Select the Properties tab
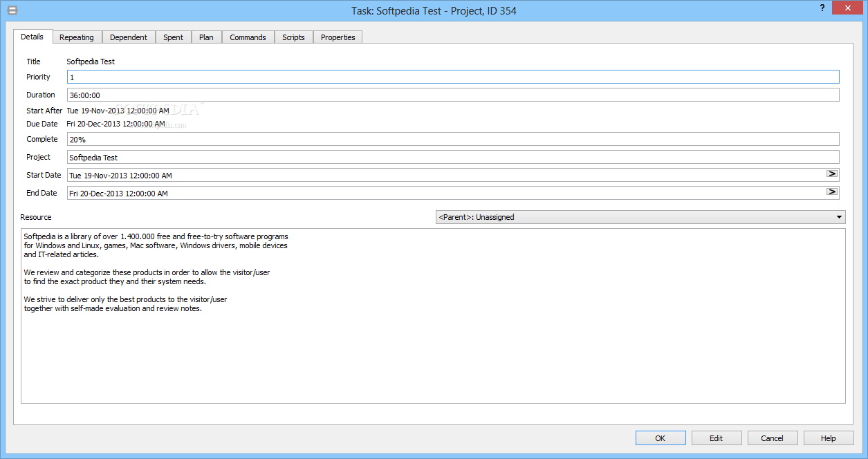Image resolution: width=868 pixels, height=459 pixels. (x=338, y=37)
